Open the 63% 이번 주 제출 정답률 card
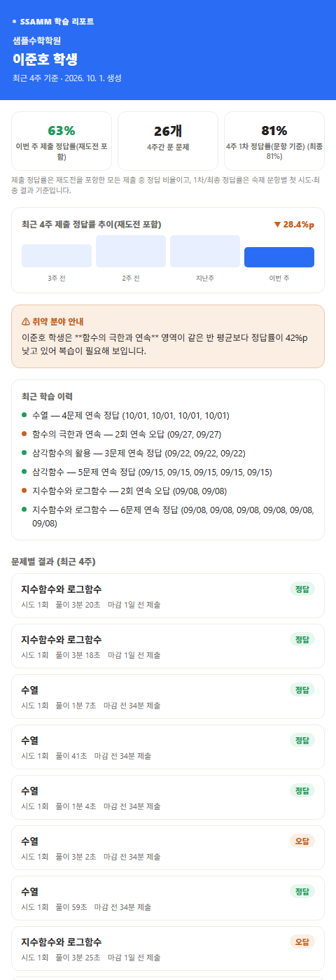The width and height of the screenshot is (336, 980). coord(62,141)
